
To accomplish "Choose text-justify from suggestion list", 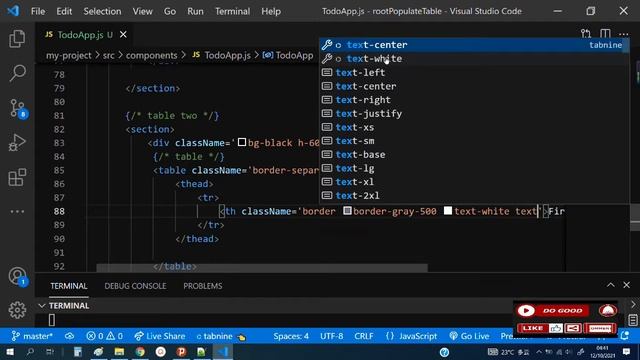I will coord(473,113).
